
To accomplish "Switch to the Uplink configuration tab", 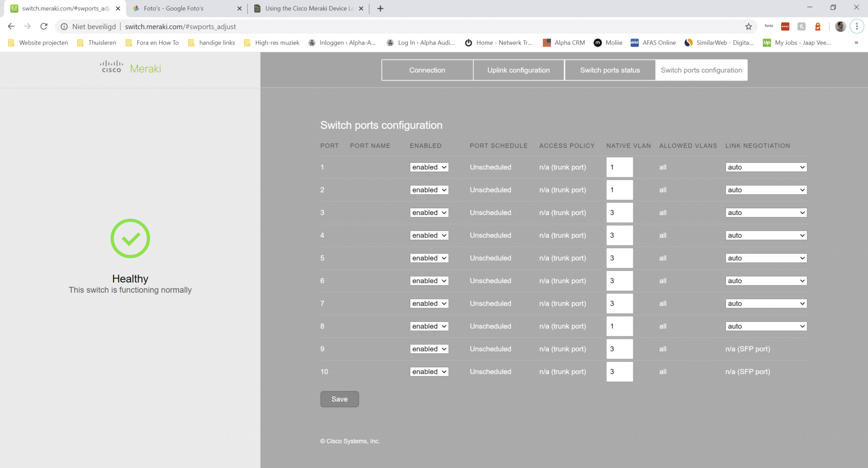I will tap(519, 70).
